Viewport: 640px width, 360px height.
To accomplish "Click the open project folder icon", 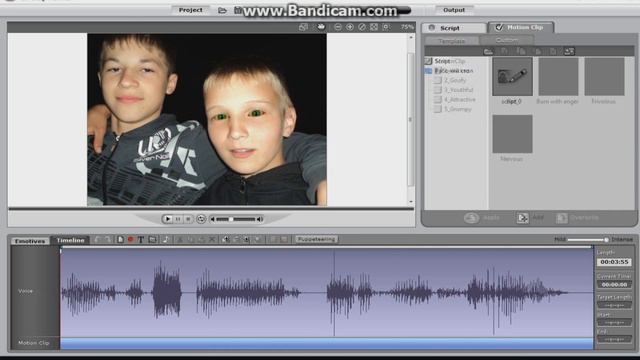I will pos(222,10).
